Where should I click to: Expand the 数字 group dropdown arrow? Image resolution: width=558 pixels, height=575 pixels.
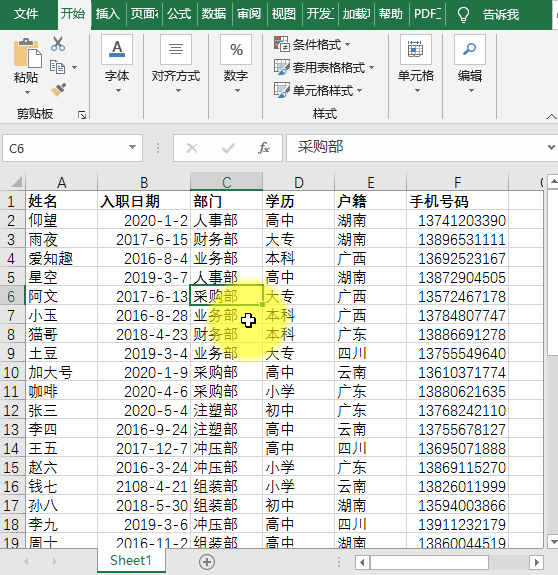[x=237, y=91]
